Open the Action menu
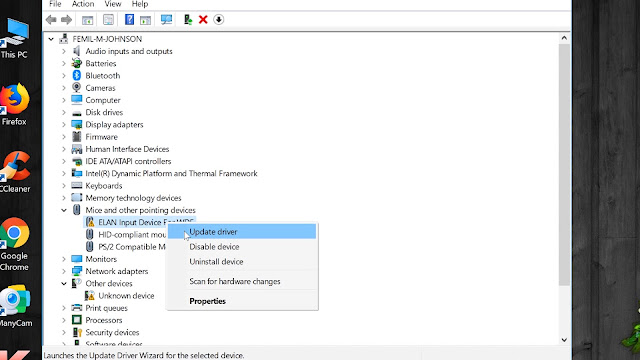640x360 pixels. pos(83,4)
